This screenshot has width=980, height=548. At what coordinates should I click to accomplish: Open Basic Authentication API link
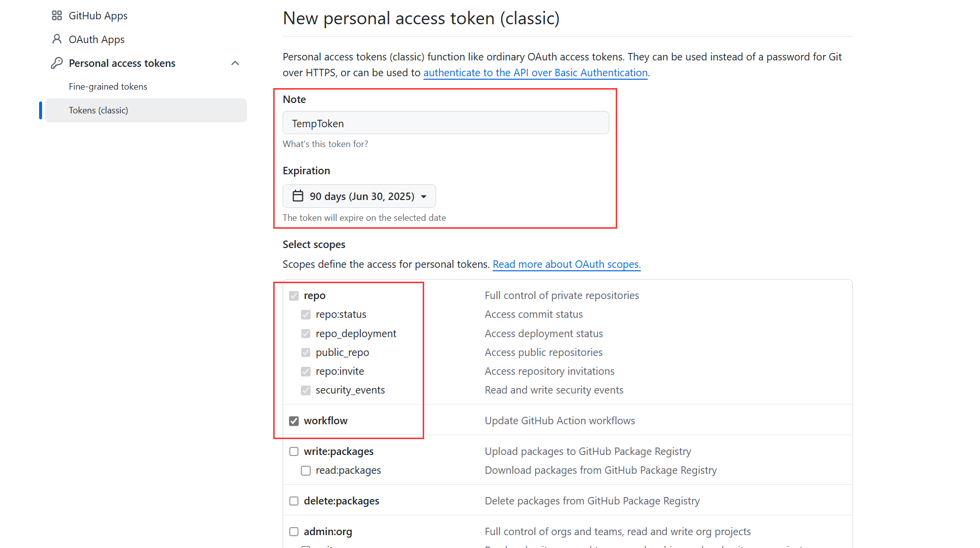point(536,73)
